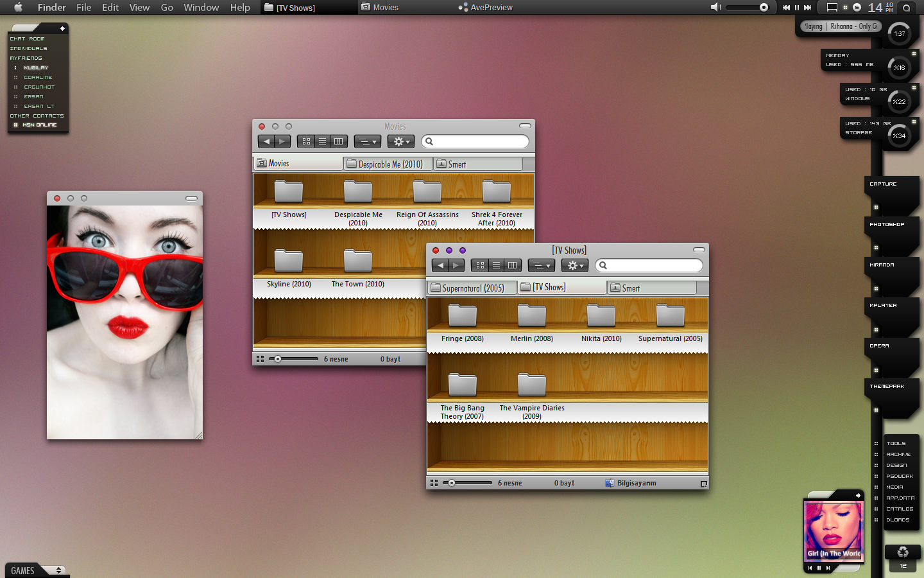924x578 pixels.
Task: Click the desktop display icon in top bar
Action: click(x=832, y=8)
